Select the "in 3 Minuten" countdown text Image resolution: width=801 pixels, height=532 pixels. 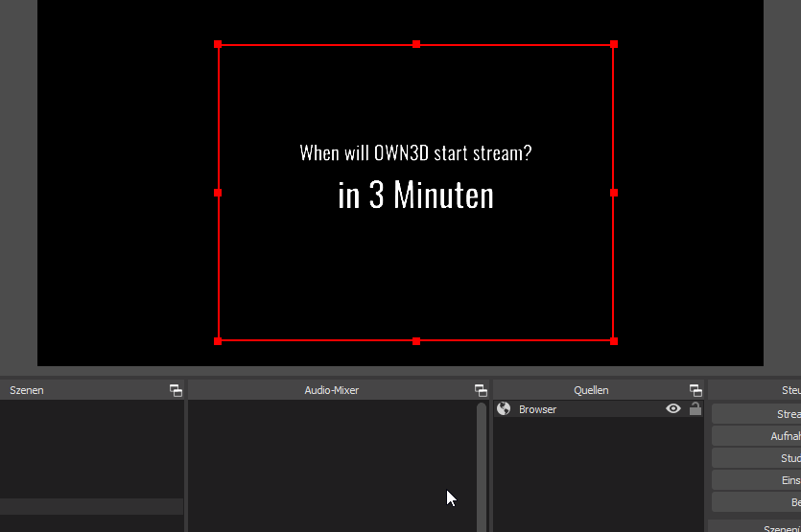415,196
